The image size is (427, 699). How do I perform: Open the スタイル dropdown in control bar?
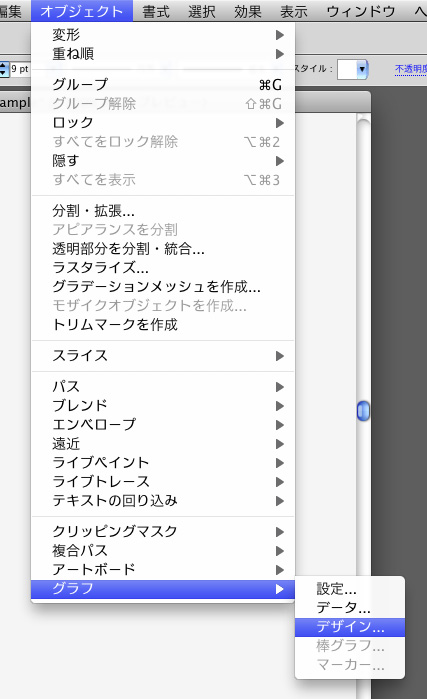point(353,69)
